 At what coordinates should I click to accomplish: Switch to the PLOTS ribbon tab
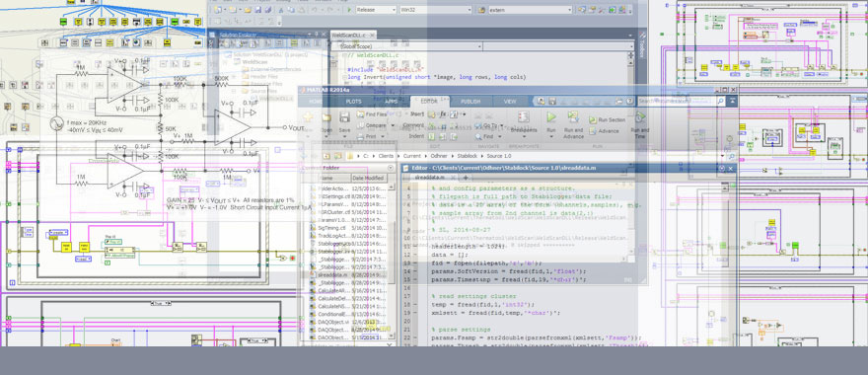pos(354,102)
